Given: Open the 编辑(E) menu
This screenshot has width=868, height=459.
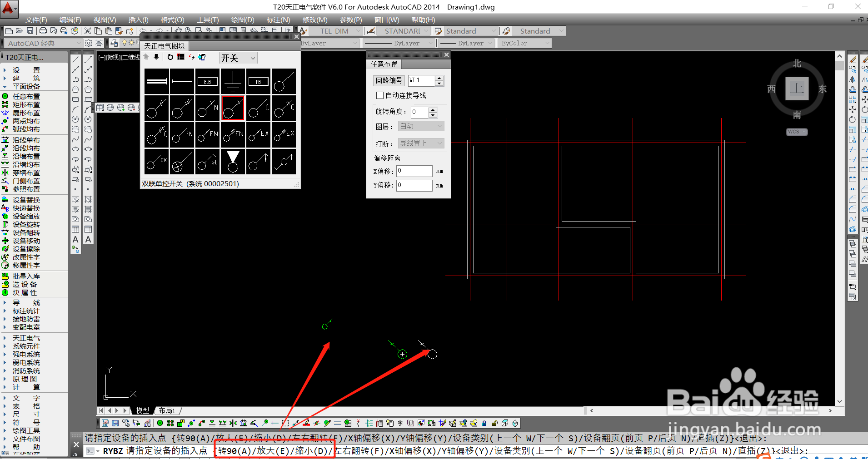Looking at the screenshot, I should click(70, 20).
